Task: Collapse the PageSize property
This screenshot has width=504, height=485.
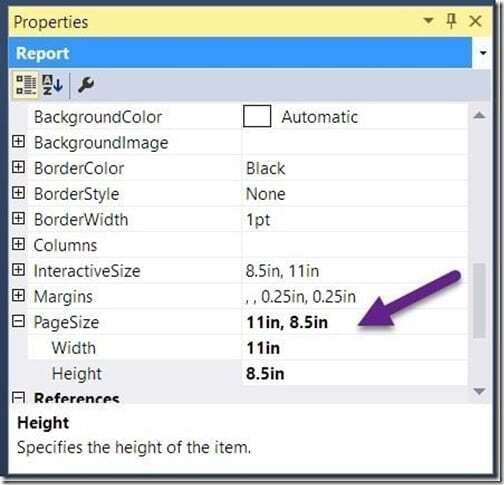Action: click(18, 321)
